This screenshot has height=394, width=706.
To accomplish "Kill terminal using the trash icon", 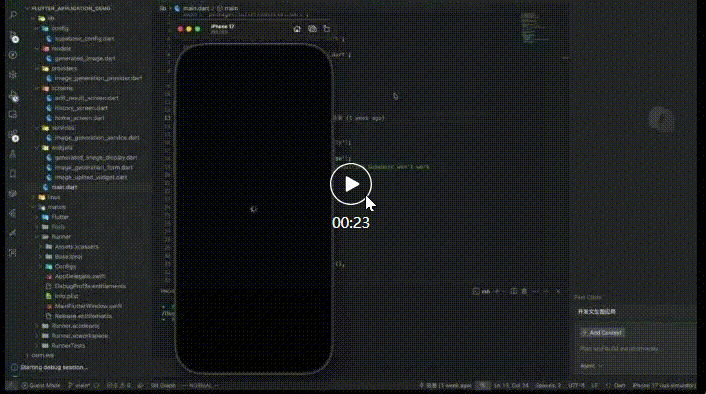I will (524, 292).
